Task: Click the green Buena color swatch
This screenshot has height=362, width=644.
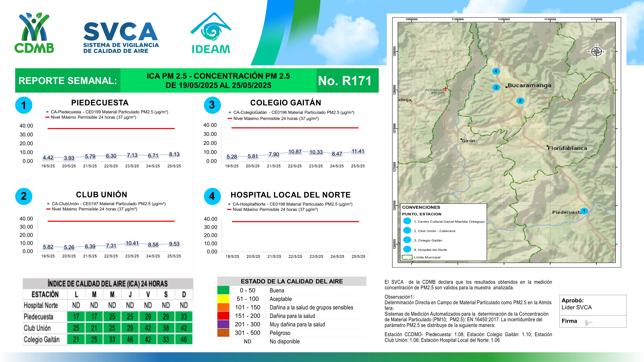Action: (x=223, y=290)
